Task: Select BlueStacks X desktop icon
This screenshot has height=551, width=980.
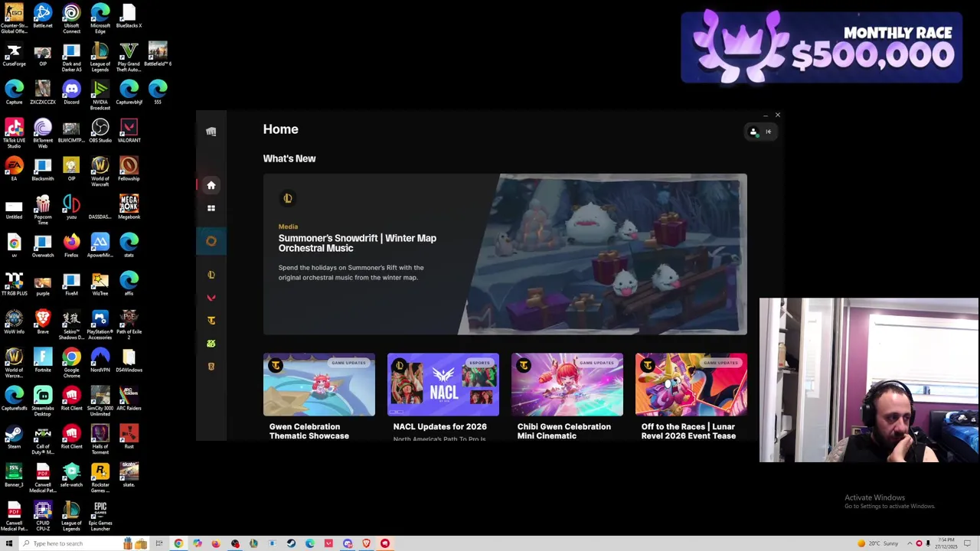Action: click(129, 16)
